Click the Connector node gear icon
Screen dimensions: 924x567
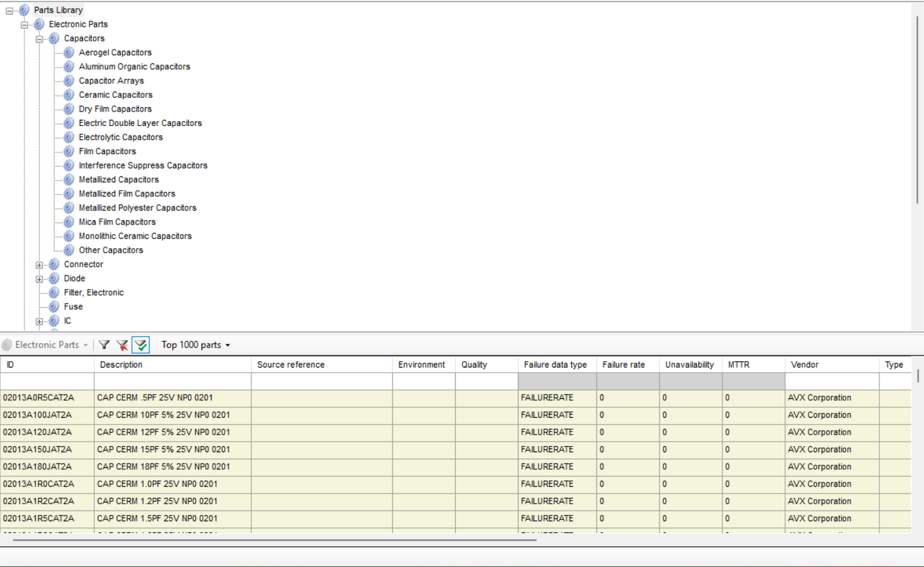(x=54, y=264)
